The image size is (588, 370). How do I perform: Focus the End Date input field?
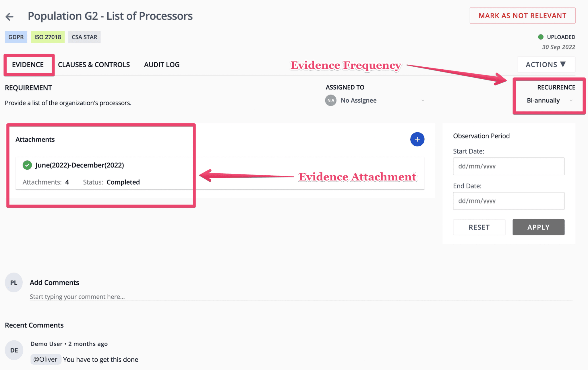pos(509,201)
